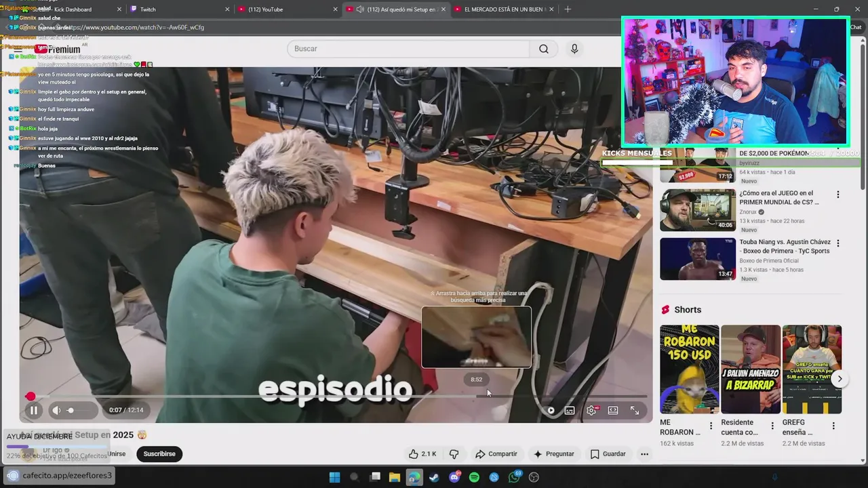The width and height of the screenshot is (868, 488).
Task: Open Task View on the taskbar
Action: (x=374, y=477)
